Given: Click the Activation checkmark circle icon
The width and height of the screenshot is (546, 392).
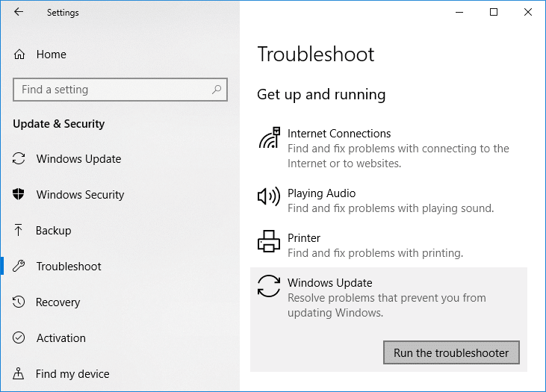Looking at the screenshot, I should pos(19,338).
